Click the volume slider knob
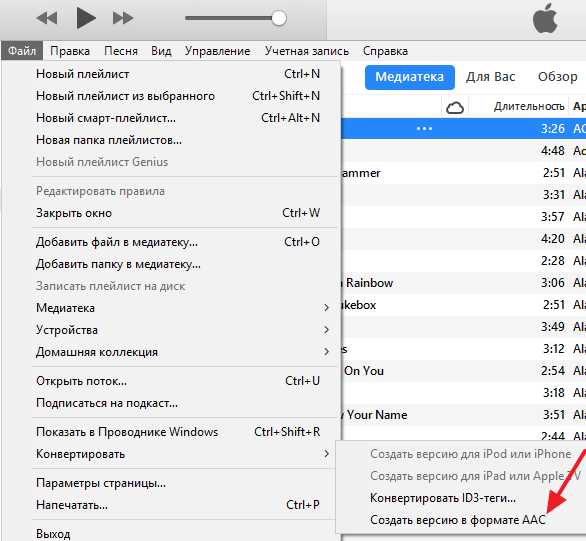The image size is (586, 541). coord(278,18)
